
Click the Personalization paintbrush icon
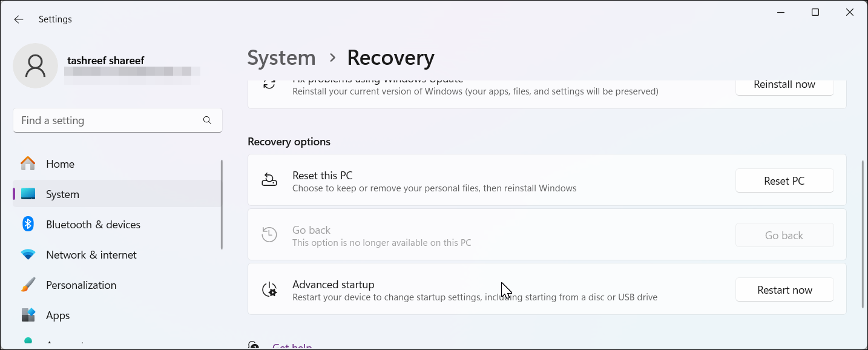pos(28,285)
